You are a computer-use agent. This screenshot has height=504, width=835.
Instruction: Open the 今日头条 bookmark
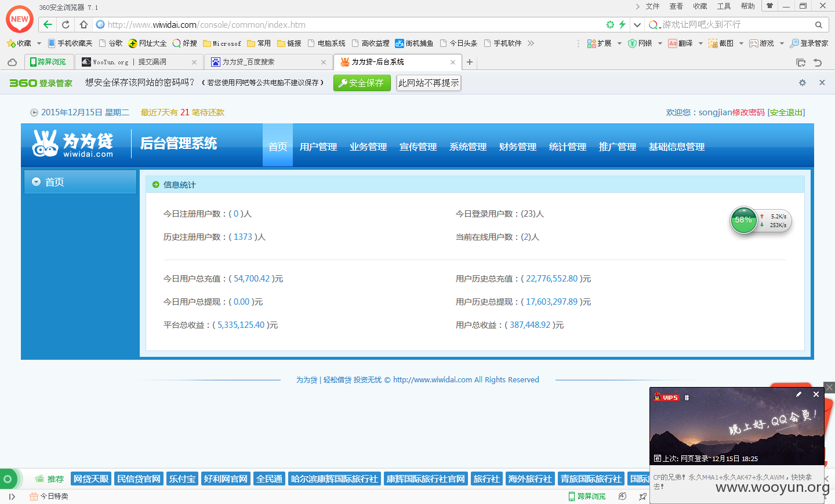(x=459, y=43)
